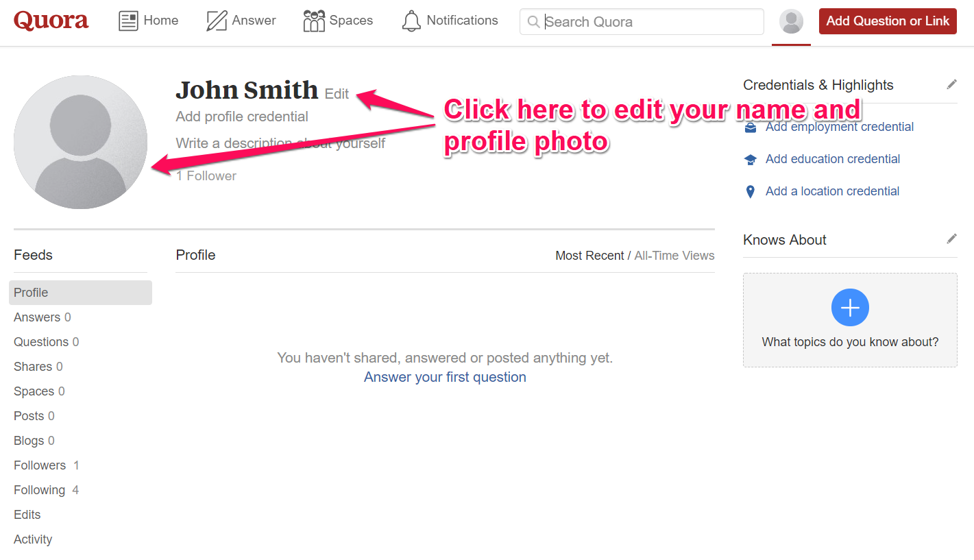Click Add a location credential link
Image resolution: width=974 pixels, height=560 pixels.
(x=832, y=191)
